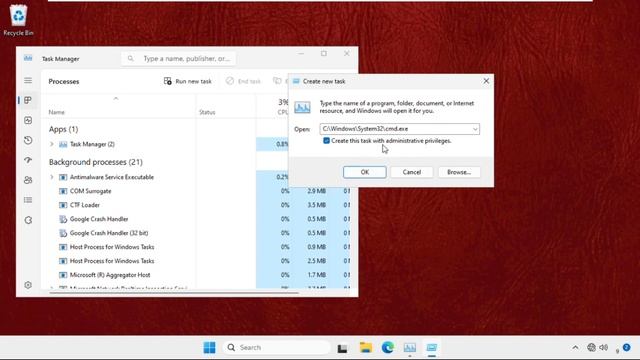Viewport: 640px width, 360px height.
Task: Click the 3.5 MB memory cell for CTF Loader
Action: tap(316, 205)
